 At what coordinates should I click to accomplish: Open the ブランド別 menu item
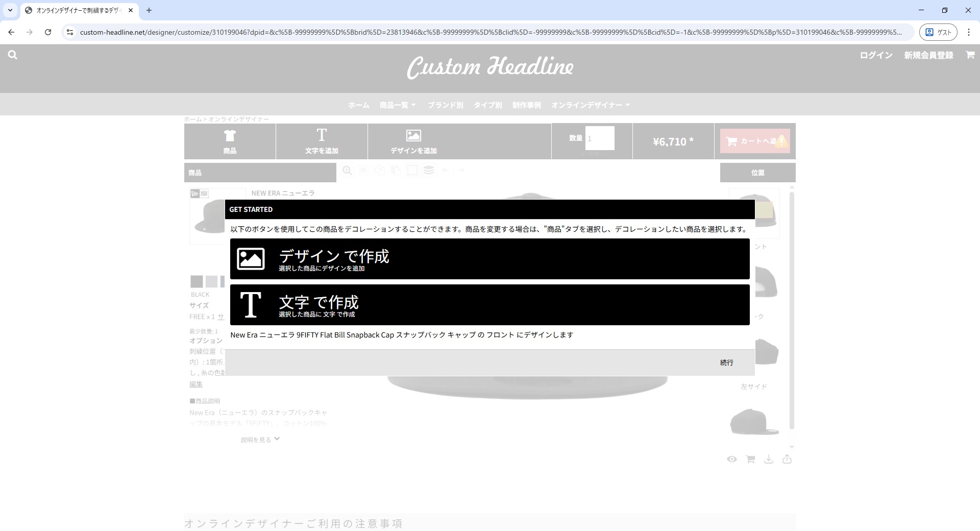[445, 105]
